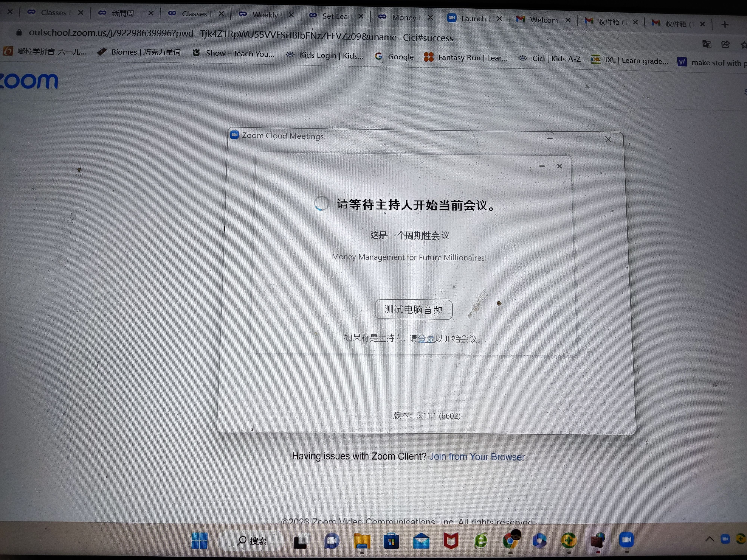
Task: Expand the system tray hidden icons chevron
Action: pos(709,539)
